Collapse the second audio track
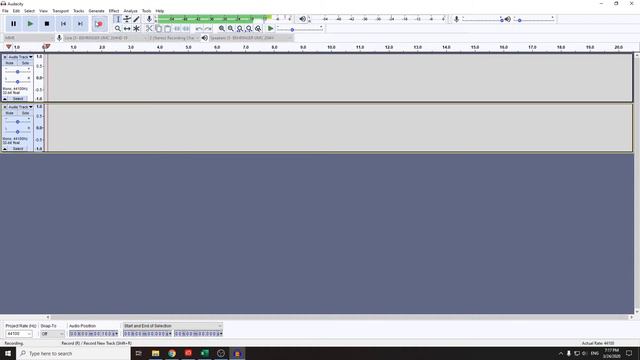 (5, 149)
